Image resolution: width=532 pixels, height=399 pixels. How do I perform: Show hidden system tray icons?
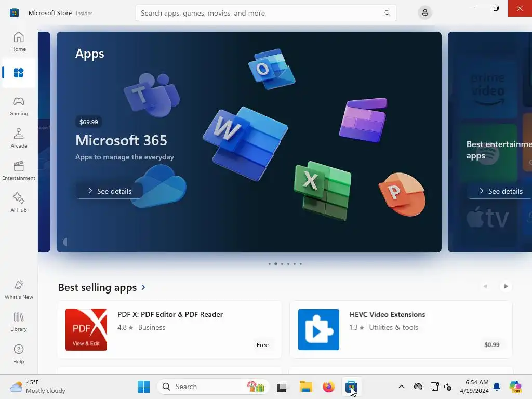402,387
